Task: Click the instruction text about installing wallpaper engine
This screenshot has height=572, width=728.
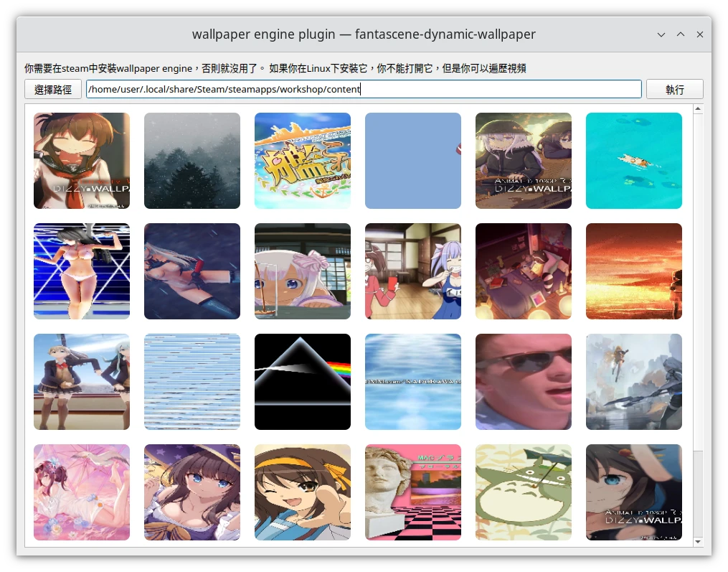Action: (275, 68)
